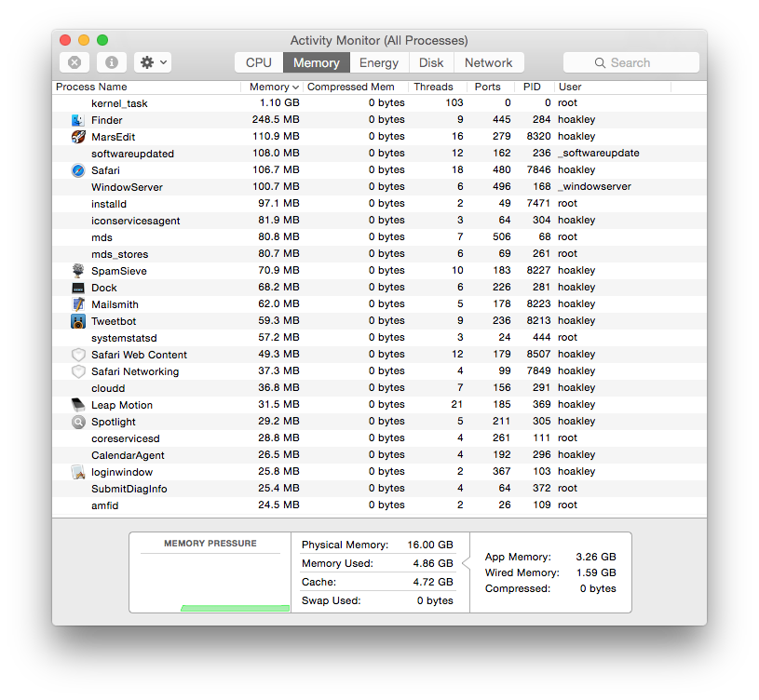
Task: Switch to the CPU tab
Action: click(x=259, y=63)
